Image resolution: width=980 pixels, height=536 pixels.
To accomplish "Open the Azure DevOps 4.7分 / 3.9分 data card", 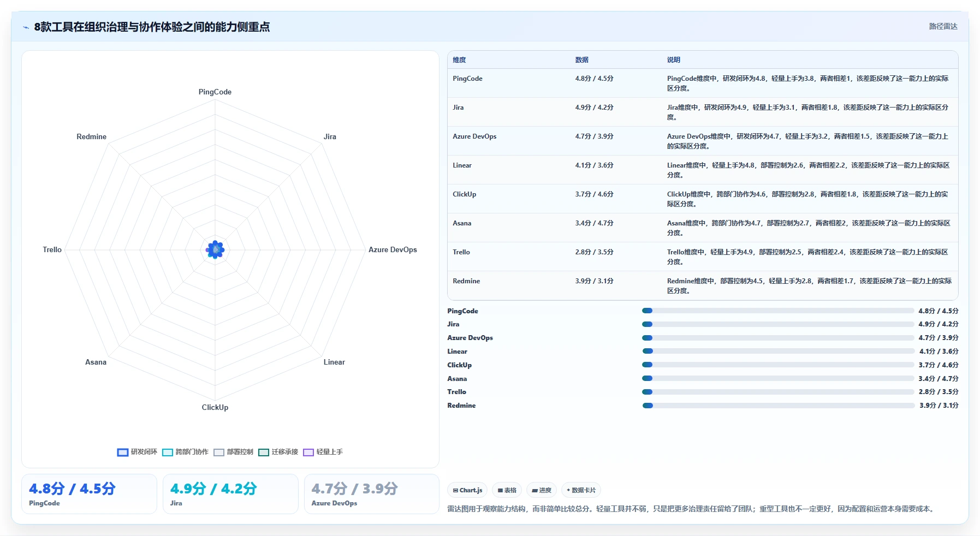I will pyautogui.click(x=372, y=494).
